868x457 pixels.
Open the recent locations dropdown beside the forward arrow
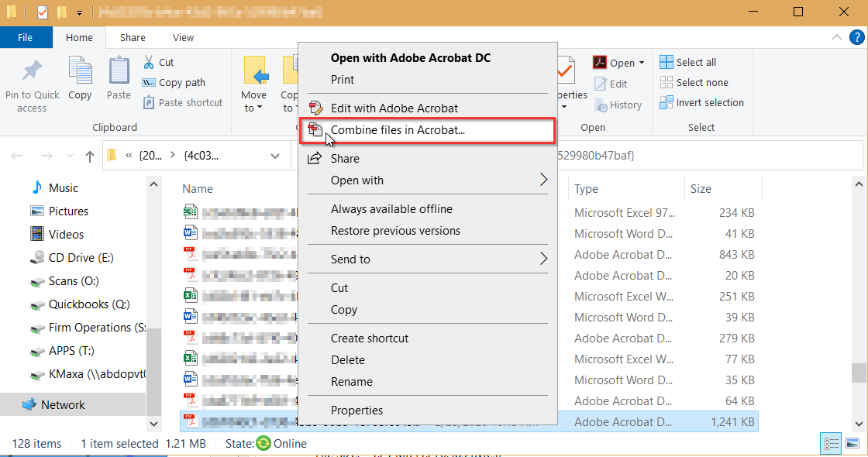click(70, 156)
